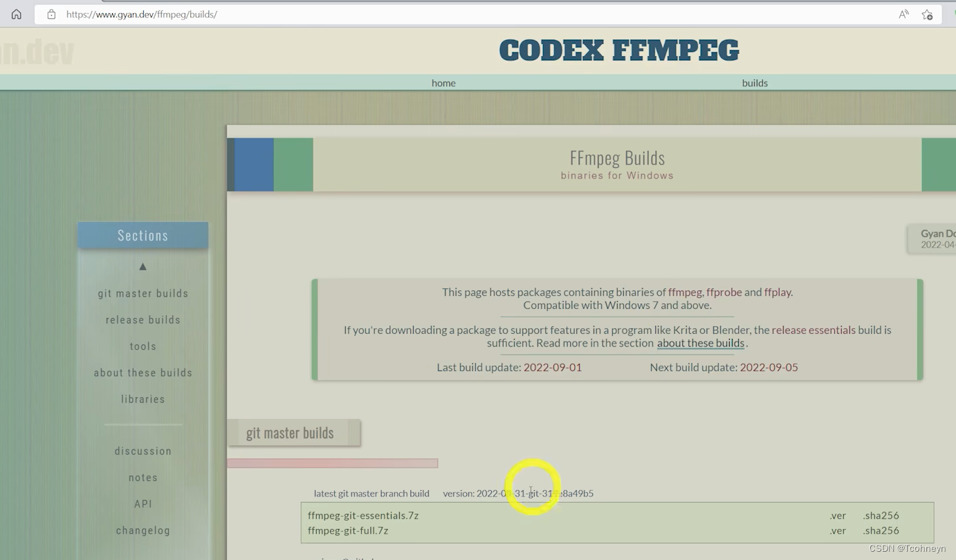
Task: Open the discussion sidebar link
Action: coord(143,451)
